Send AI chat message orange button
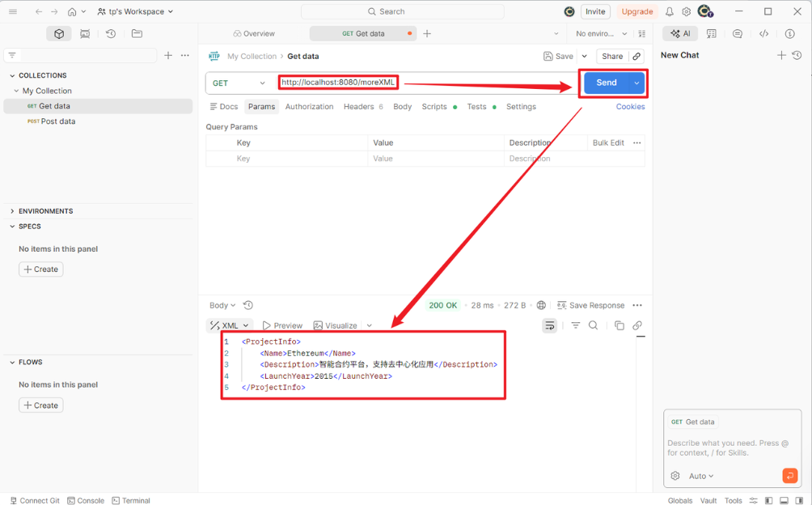 pyautogui.click(x=789, y=476)
